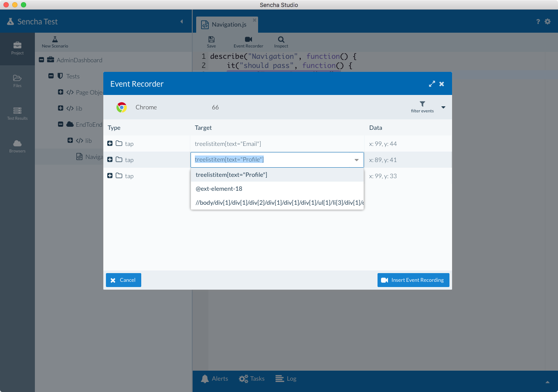Screen dimensions: 558x392
Task: Click folder icon of third tap row
Action: (119, 176)
